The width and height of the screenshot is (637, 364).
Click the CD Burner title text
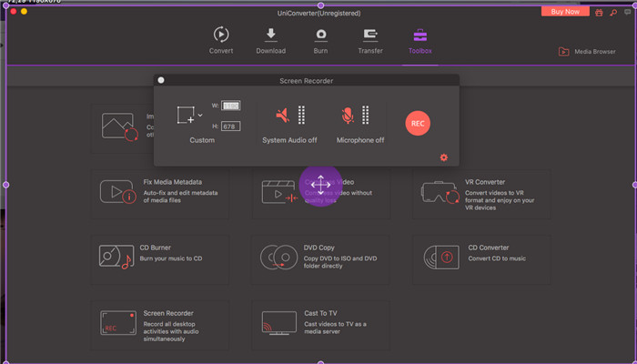pos(156,248)
